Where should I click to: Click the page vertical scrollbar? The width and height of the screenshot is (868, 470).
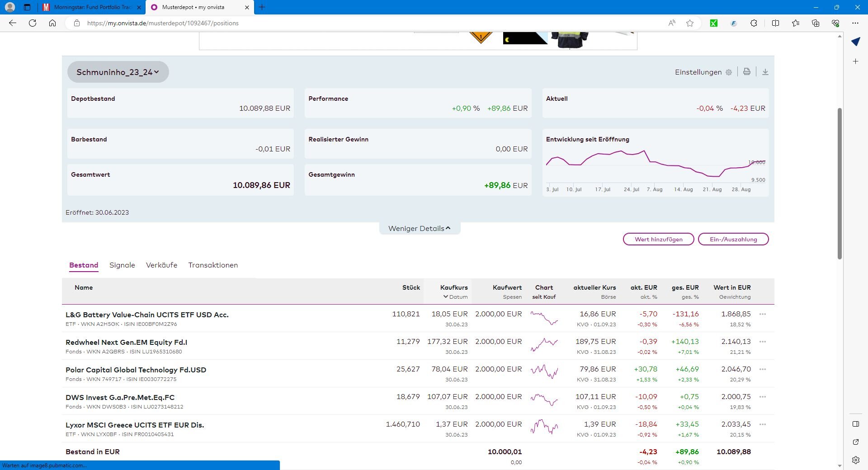click(x=840, y=183)
